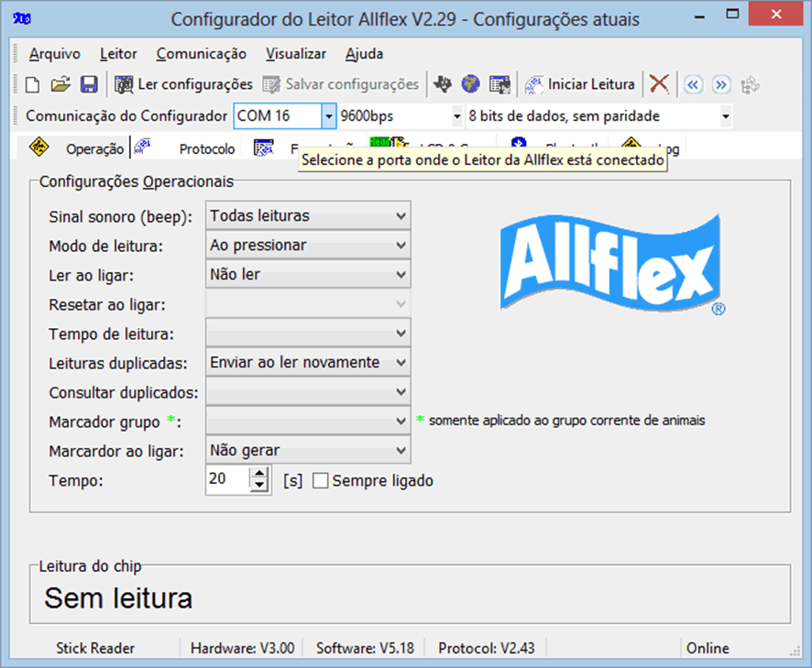Open the Arquivo menu

click(55, 54)
